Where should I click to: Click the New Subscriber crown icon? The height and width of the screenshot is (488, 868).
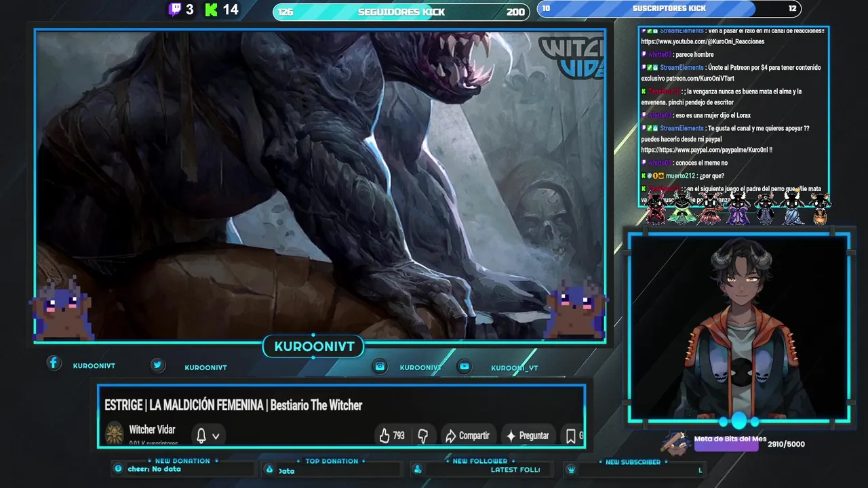(571, 470)
